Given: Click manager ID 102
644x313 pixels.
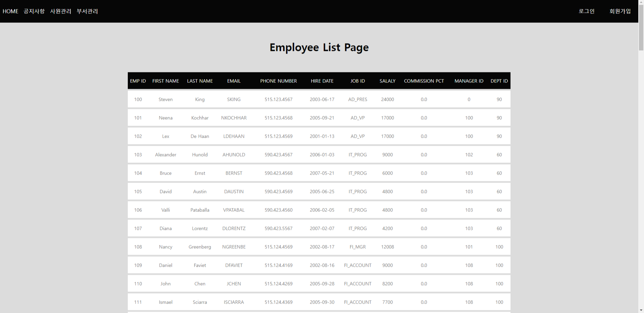Looking at the screenshot, I should point(469,154).
